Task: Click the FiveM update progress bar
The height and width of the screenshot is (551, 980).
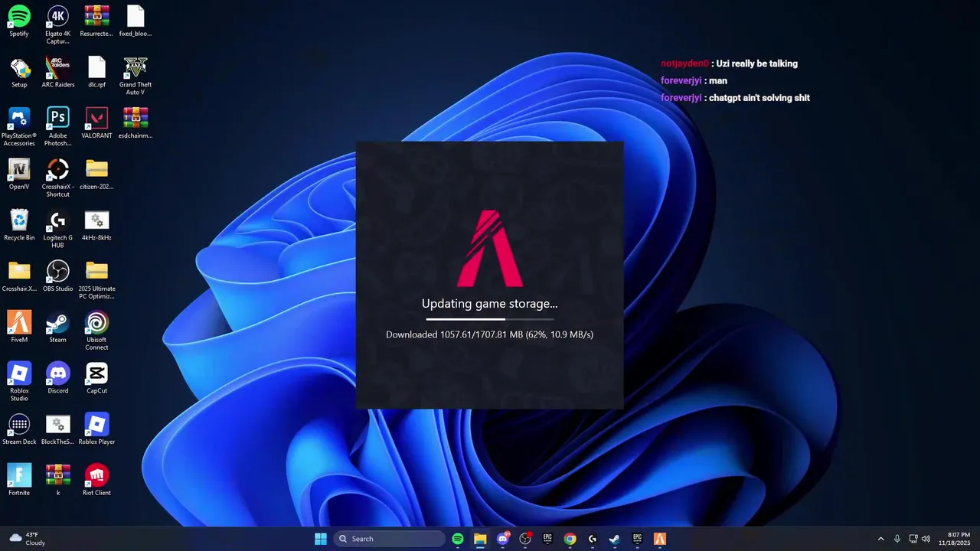Action: 490,318
